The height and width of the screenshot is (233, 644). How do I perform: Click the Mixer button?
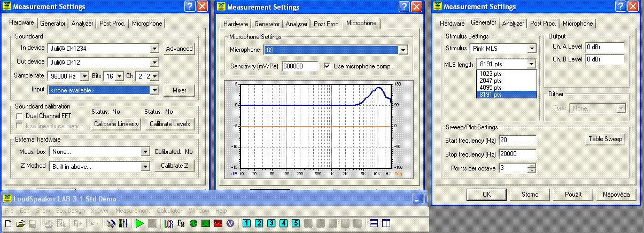click(180, 90)
